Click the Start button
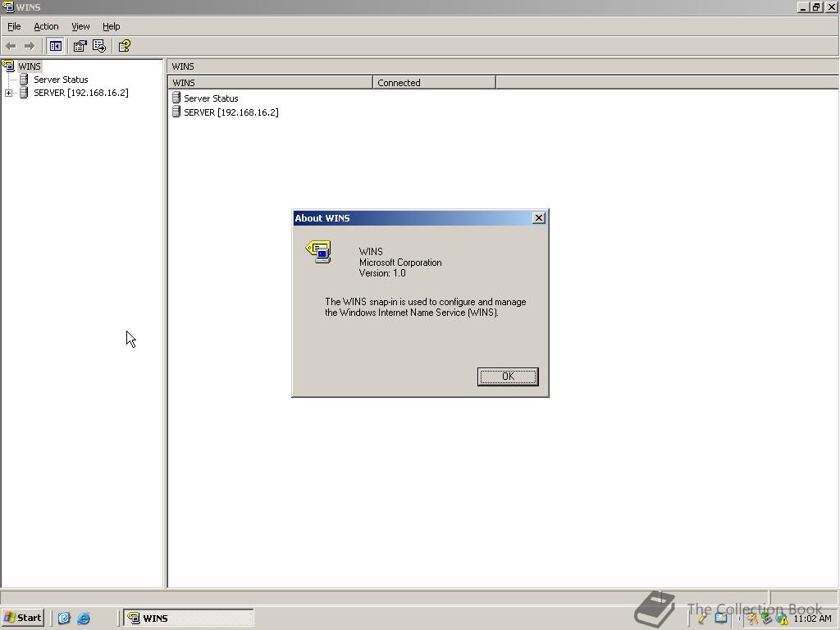This screenshot has height=630, width=840. pyautogui.click(x=22, y=618)
